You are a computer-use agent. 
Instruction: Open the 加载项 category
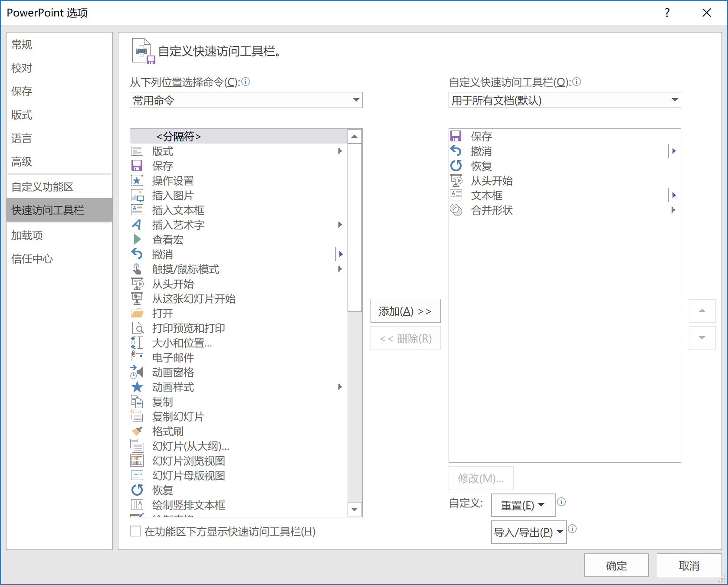[59, 235]
